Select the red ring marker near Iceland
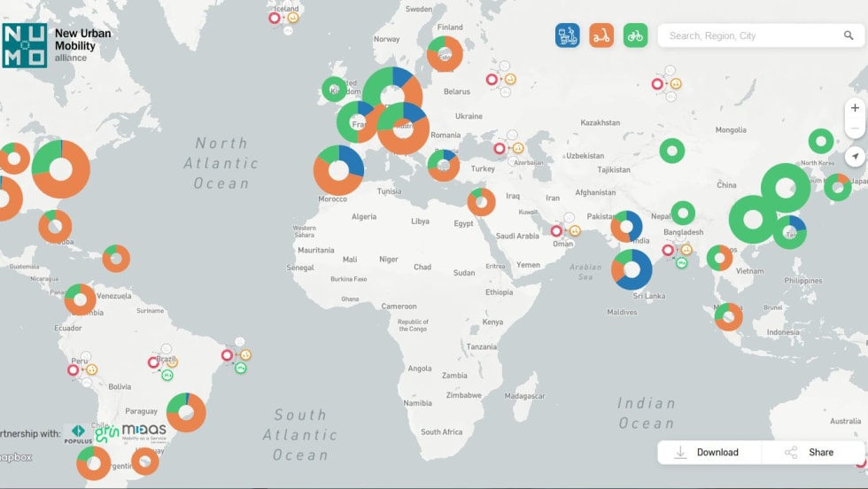 point(275,17)
